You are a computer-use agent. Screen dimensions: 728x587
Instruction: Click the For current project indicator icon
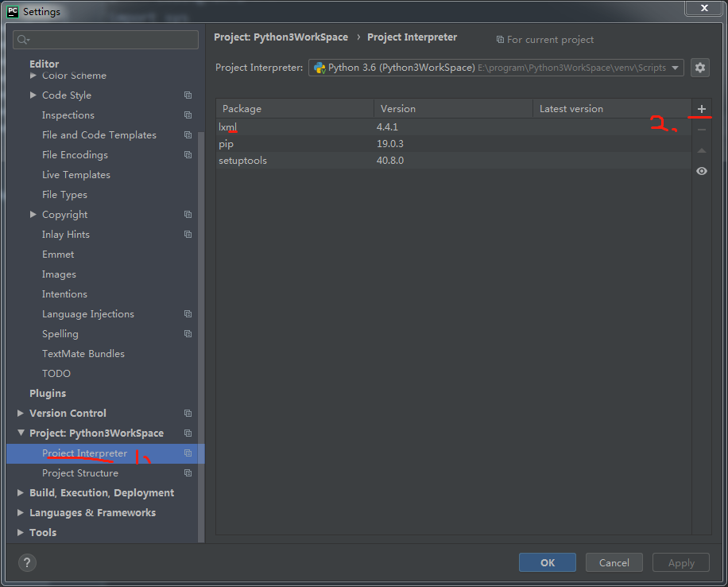(500, 40)
